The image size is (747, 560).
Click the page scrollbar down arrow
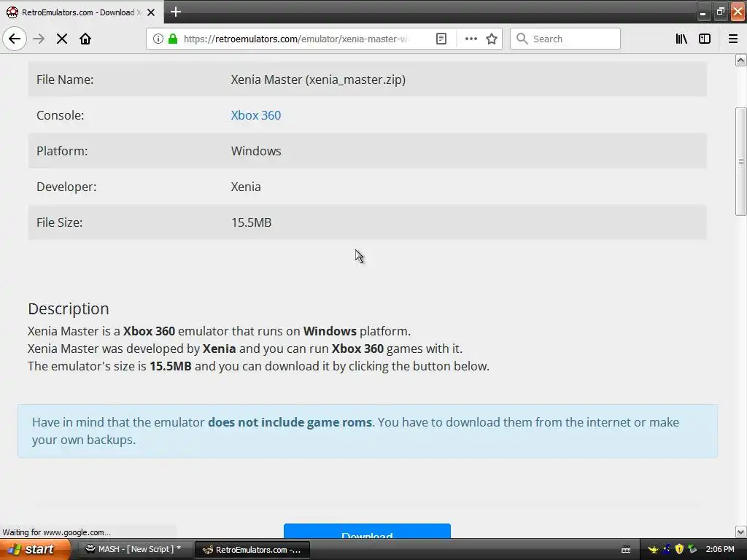740,532
